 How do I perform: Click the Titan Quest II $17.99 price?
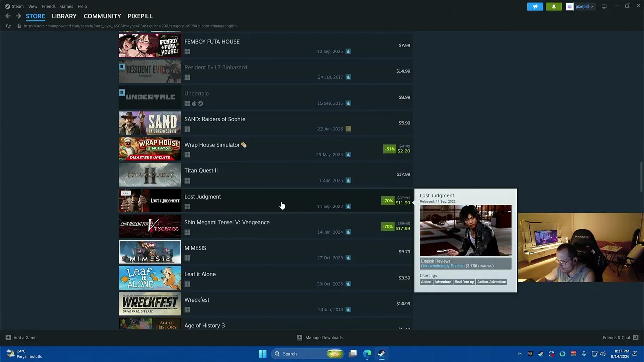pos(403,174)
